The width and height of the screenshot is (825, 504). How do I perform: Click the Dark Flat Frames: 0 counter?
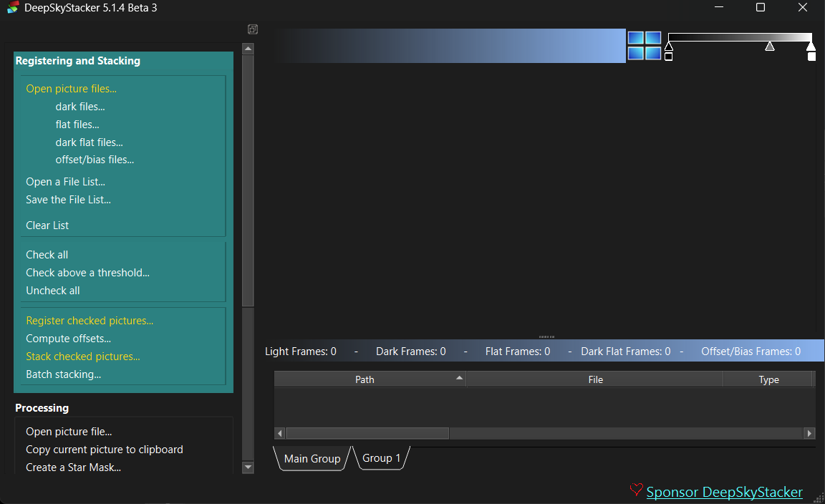(626, 352)
